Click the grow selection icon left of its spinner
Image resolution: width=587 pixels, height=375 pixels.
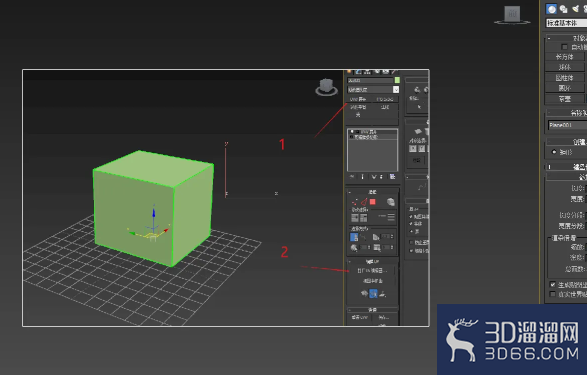tap(354, 248)
